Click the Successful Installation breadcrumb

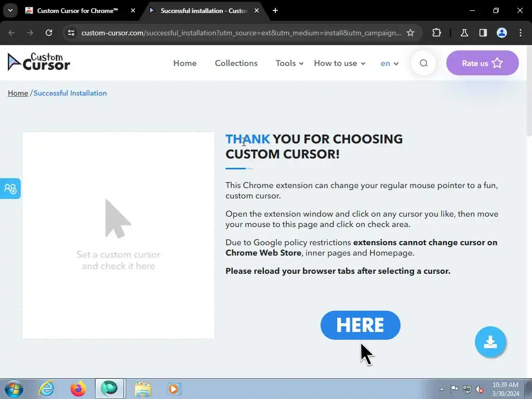70,93
